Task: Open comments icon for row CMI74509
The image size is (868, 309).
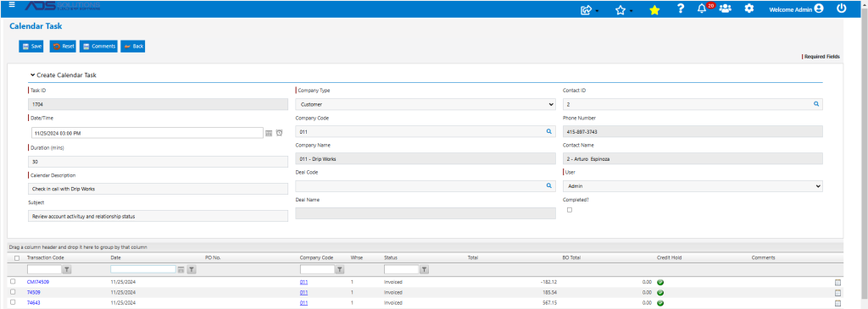Action: tap(837, 283)
